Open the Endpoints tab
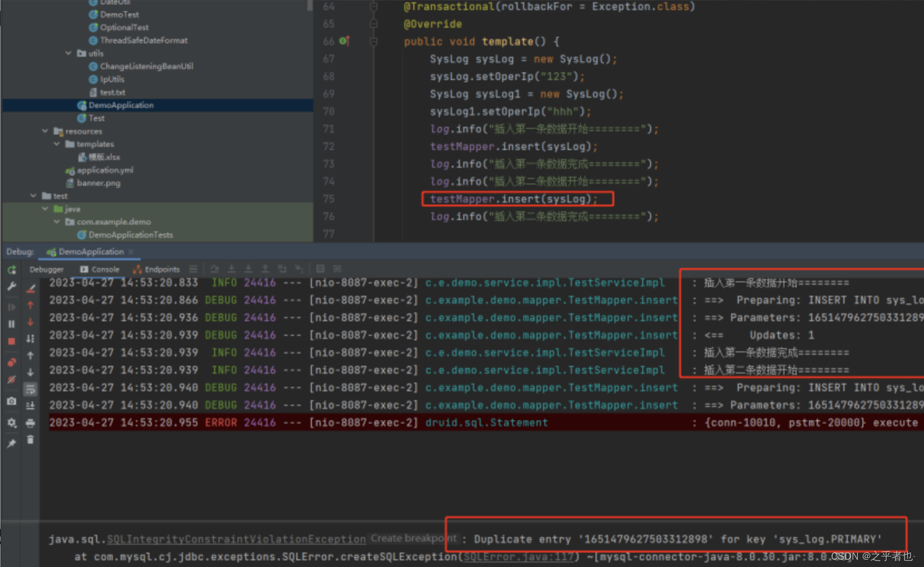924x567 pixels. coord(161,269)
